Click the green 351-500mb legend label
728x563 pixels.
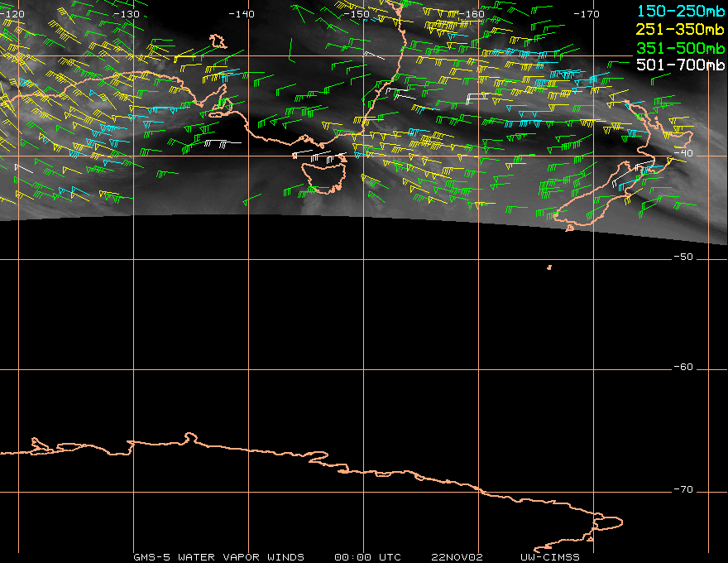click(681, 48)
